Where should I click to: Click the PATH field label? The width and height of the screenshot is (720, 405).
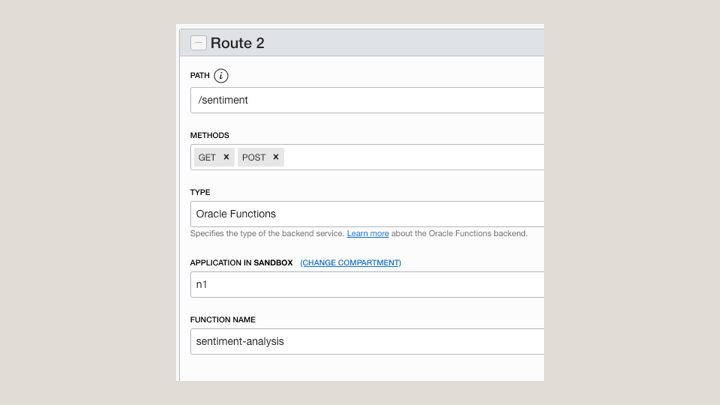pos(200,76)
